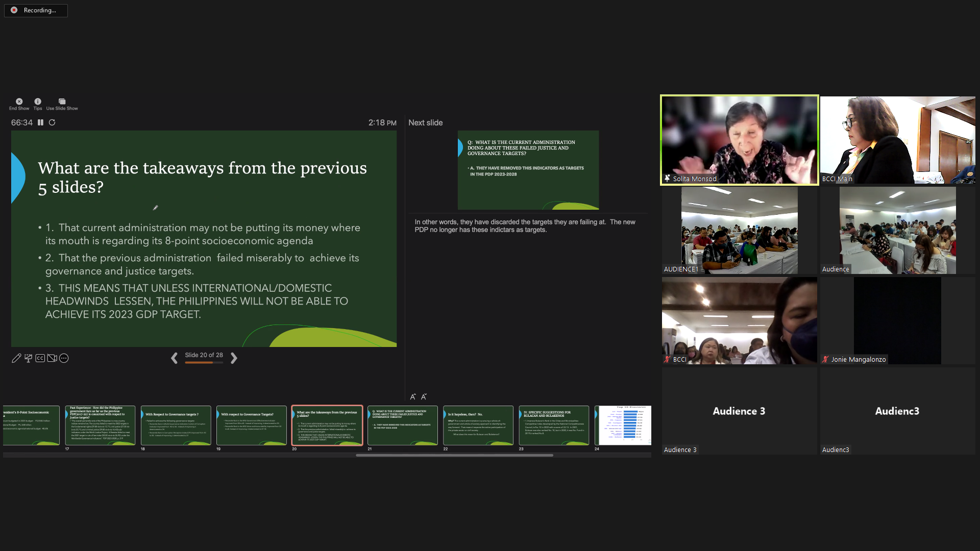Reset the presentation timer
Screen dimensions: 980x551
click(x=52, y=122)
